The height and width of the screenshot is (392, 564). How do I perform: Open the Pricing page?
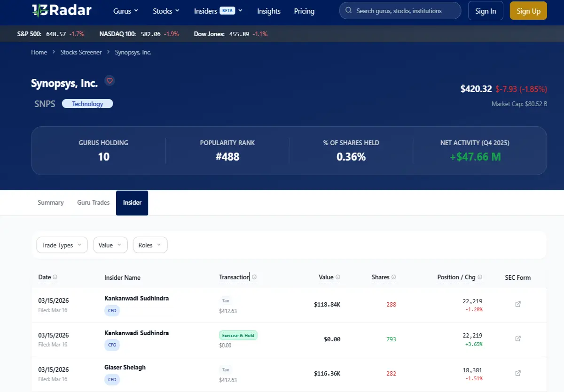point(304,11)
